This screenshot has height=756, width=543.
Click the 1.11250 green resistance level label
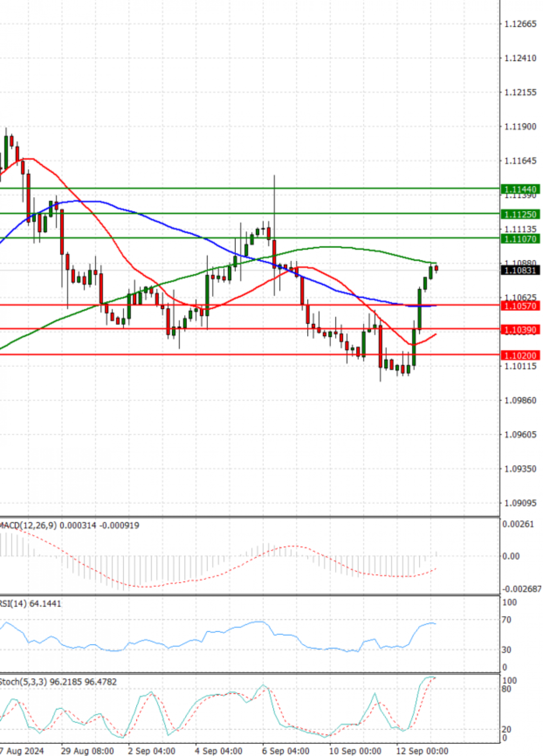[520, 214]
